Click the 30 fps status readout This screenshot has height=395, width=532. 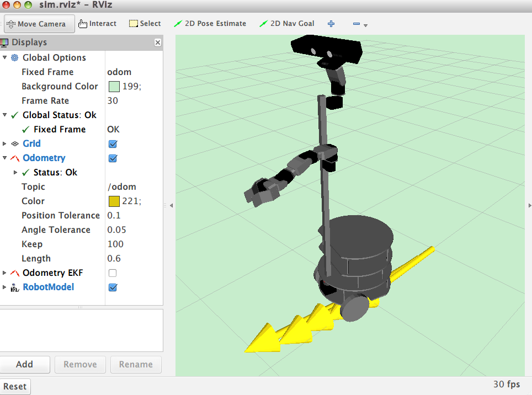point(507,384)
